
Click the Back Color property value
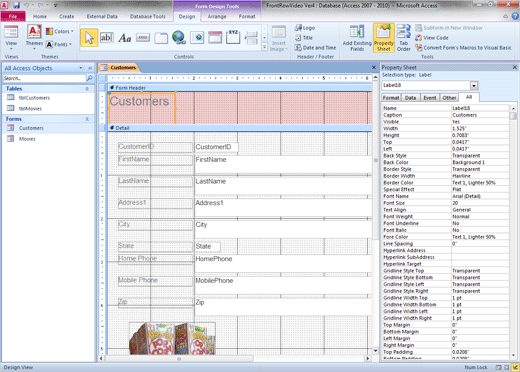pyautogui.click(x=480, y=162)
